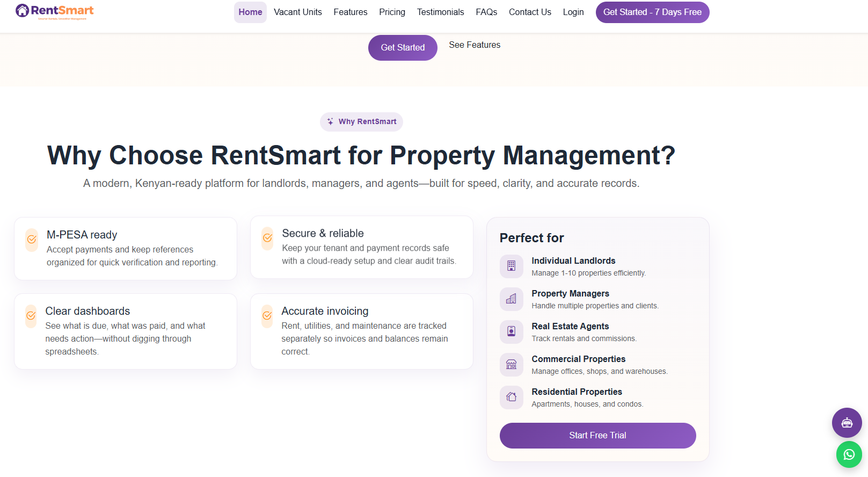This screenshot has width=868, height=477.
Task: Click the Real Estate Agents badge icon
Action: [x=511, y=331]
